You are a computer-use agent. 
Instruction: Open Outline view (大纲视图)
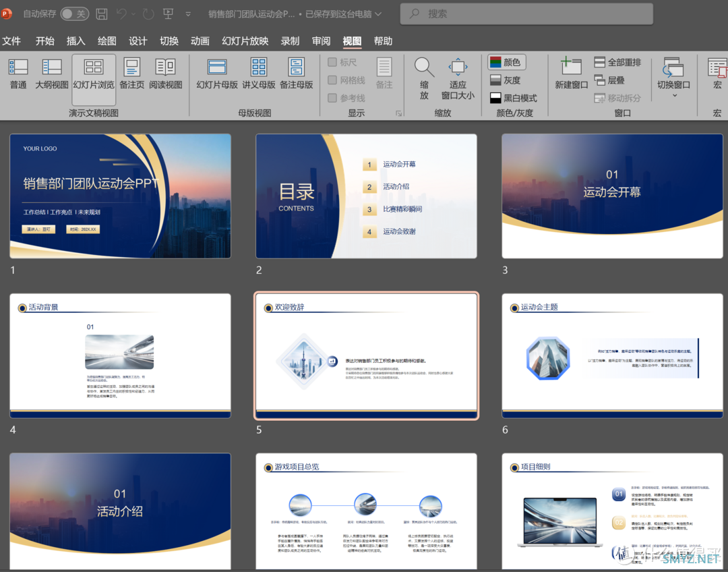pos(52,74)
